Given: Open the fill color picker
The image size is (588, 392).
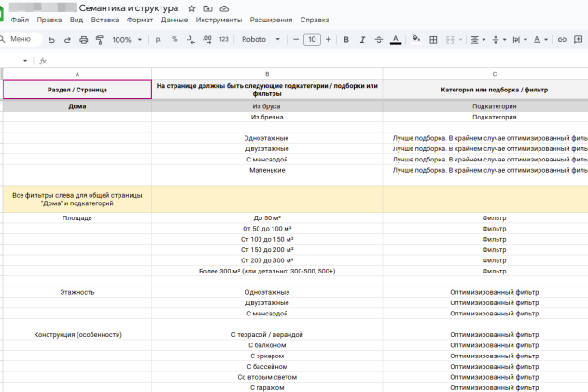Looking at the screenshot, I should pyautogui.click(x=415, y=40).
